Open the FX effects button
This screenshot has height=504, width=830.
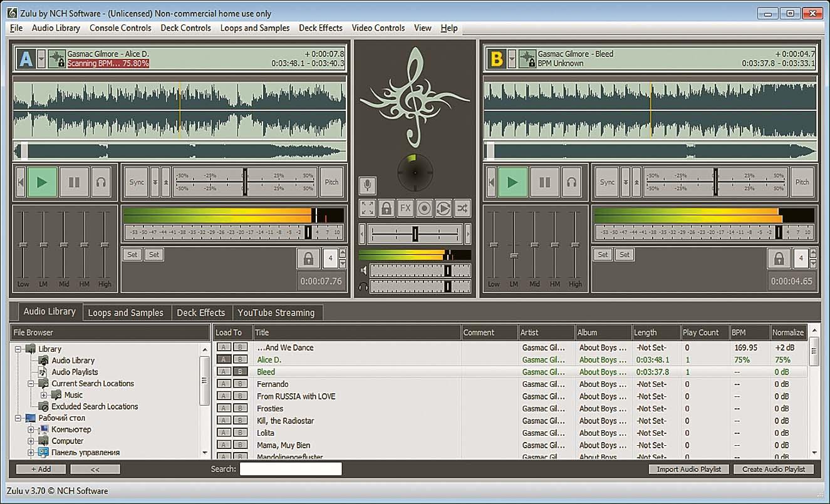point(405,208)
